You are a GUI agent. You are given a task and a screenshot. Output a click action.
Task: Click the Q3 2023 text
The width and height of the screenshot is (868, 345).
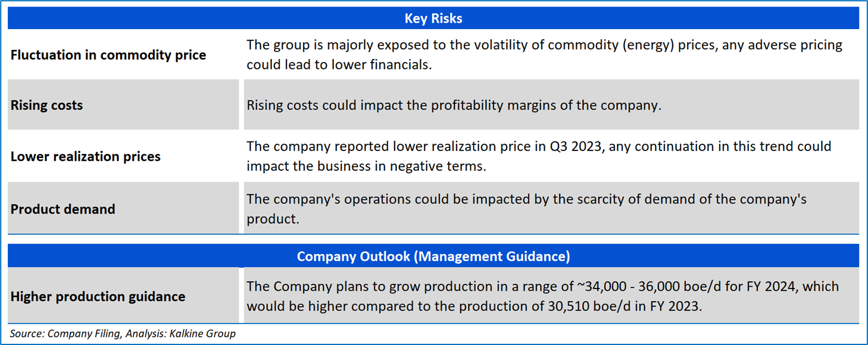(579, 146)
